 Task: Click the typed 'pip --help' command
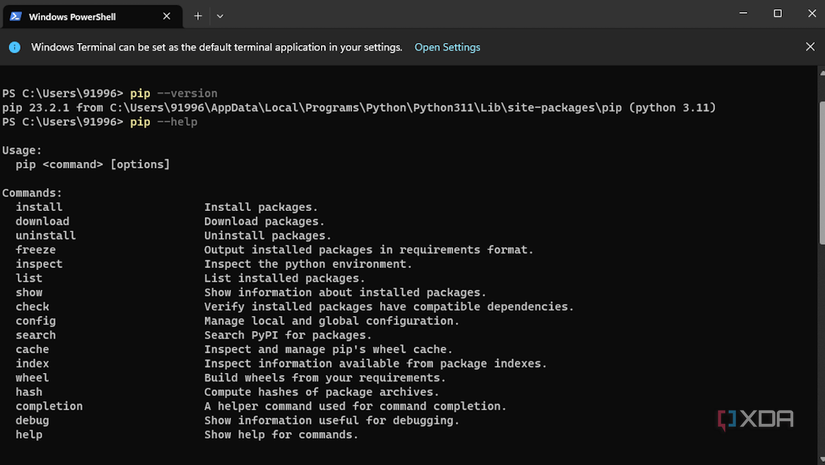click(x=163, y=122)
